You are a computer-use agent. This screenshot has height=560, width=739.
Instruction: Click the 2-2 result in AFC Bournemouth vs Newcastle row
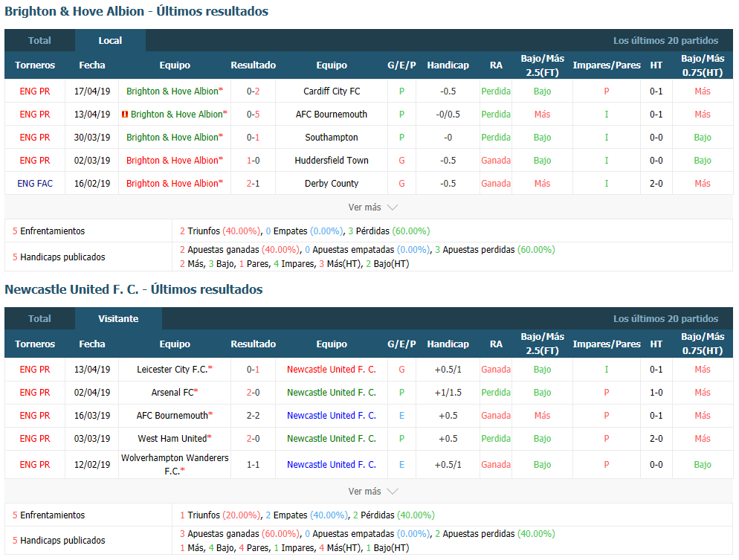(x=253, y=416)
